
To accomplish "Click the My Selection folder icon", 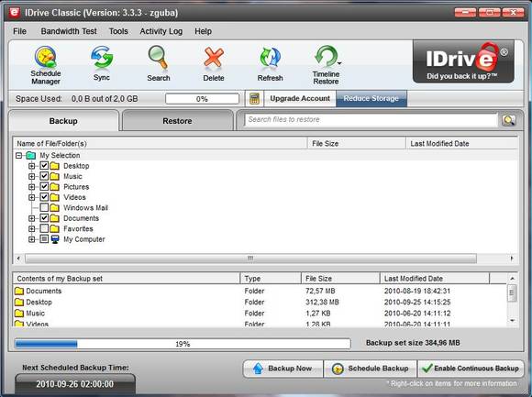I will tap(31, 156).
